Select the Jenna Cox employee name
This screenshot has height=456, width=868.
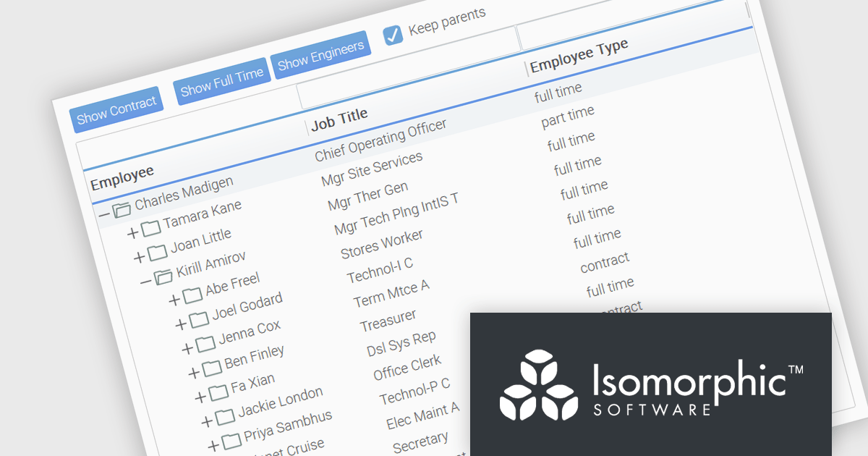point(250,333)
